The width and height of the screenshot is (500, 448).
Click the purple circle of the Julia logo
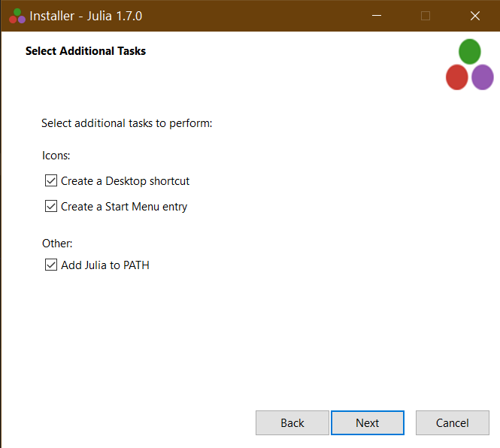[x=483, y=77]
